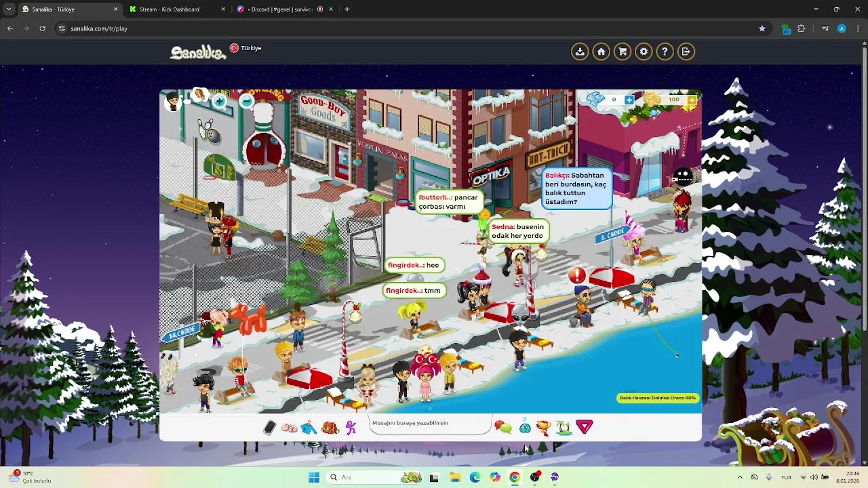Click the Good-Buy Goods shop sign

pyautogui.click(x=323, y=110)
